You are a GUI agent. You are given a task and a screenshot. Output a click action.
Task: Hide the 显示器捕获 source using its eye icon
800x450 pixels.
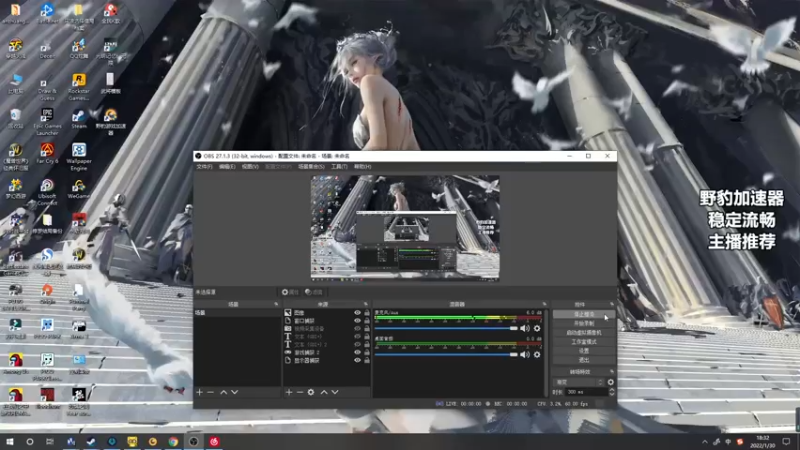tap(357, 360)
